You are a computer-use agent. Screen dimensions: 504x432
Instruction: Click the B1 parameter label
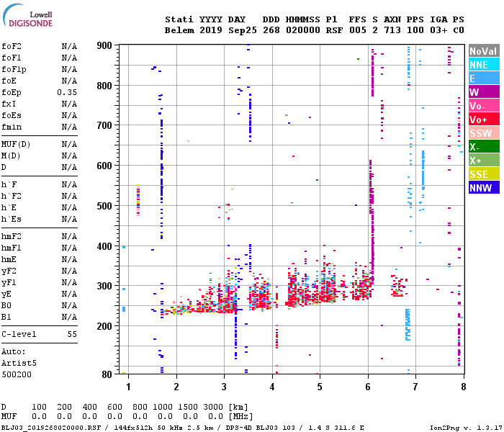[6, 318]
